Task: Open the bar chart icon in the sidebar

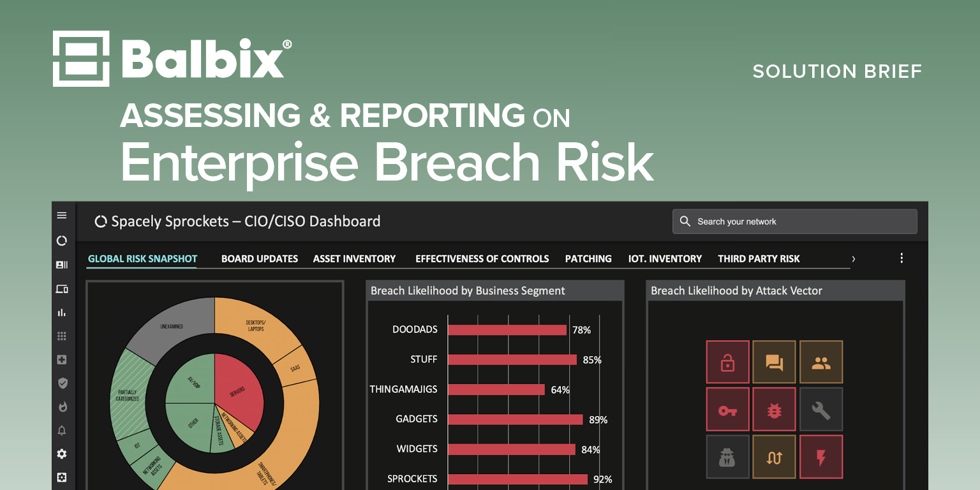Action: (x=62, y=313)
